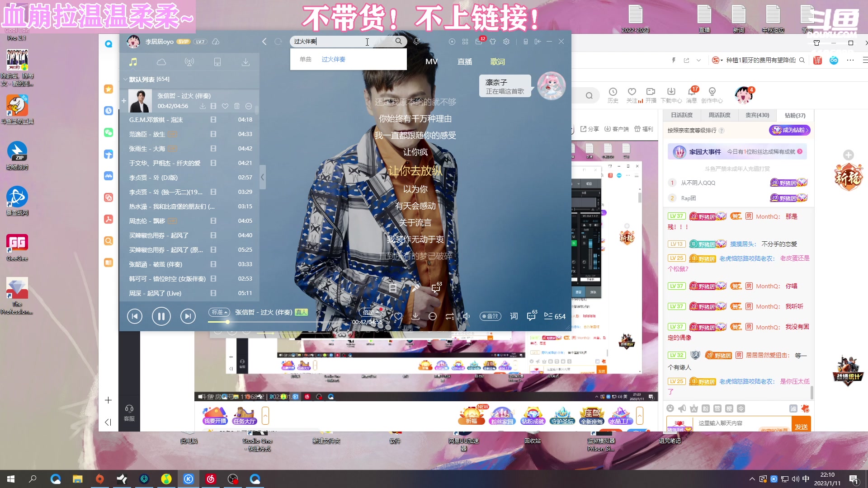This screenshot has height=488, width=868.
Task: Open the My Music note tab in KuGou
Action: pyautogui.click(x=133, y=62)
